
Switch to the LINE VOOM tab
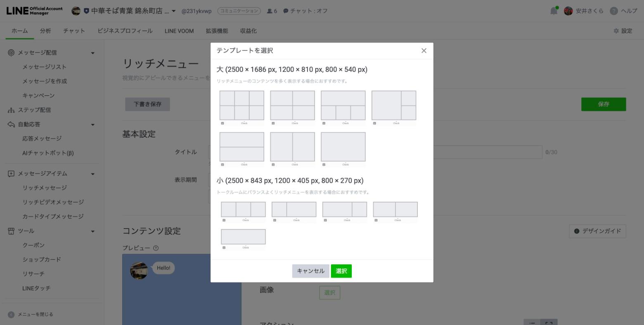(x=178, y=31)
